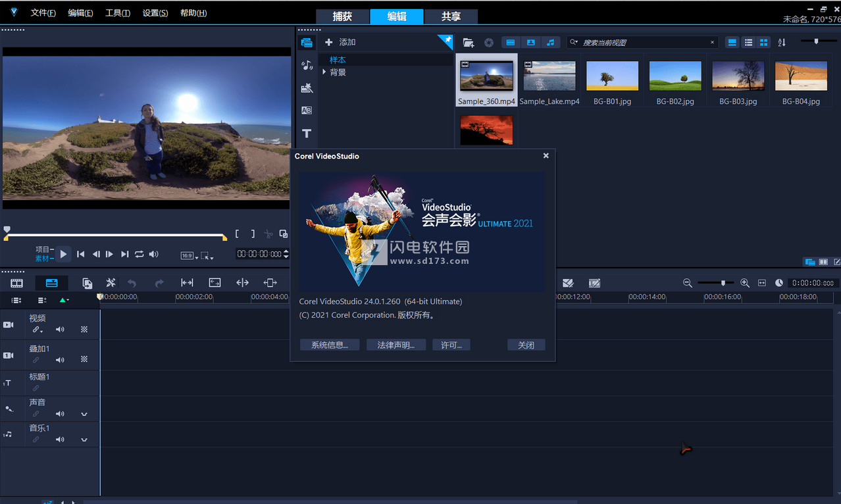Open the sound library panel icon
This screenshot has height=504, width=841.
[x=307, y=65]
